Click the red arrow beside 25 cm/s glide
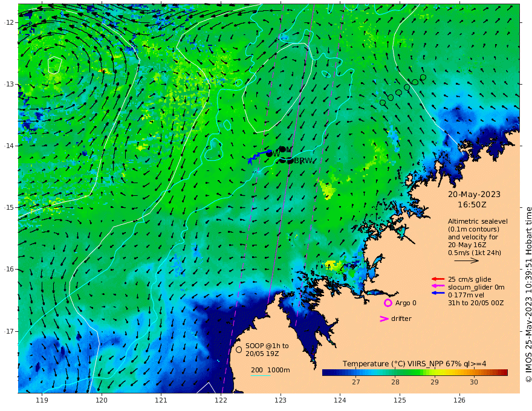 click(x=438, y=279)
